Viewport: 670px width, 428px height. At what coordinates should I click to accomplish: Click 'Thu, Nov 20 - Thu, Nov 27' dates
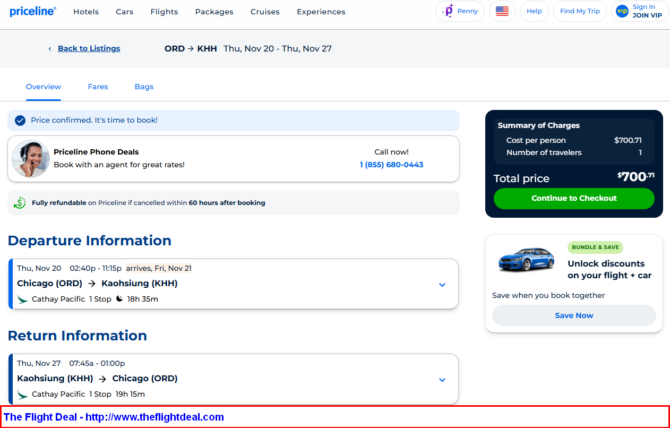(x=277, y=49)
